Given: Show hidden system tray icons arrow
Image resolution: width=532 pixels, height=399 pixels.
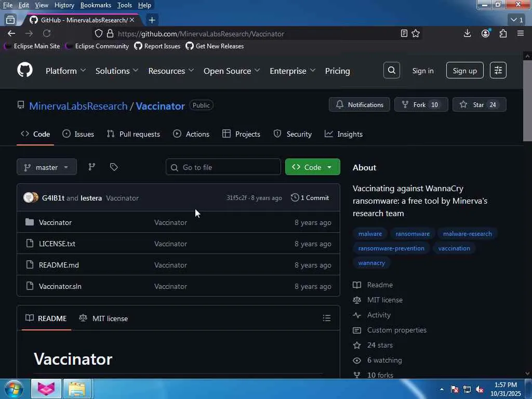Looking at the screenshot, I should pos(442,389).
